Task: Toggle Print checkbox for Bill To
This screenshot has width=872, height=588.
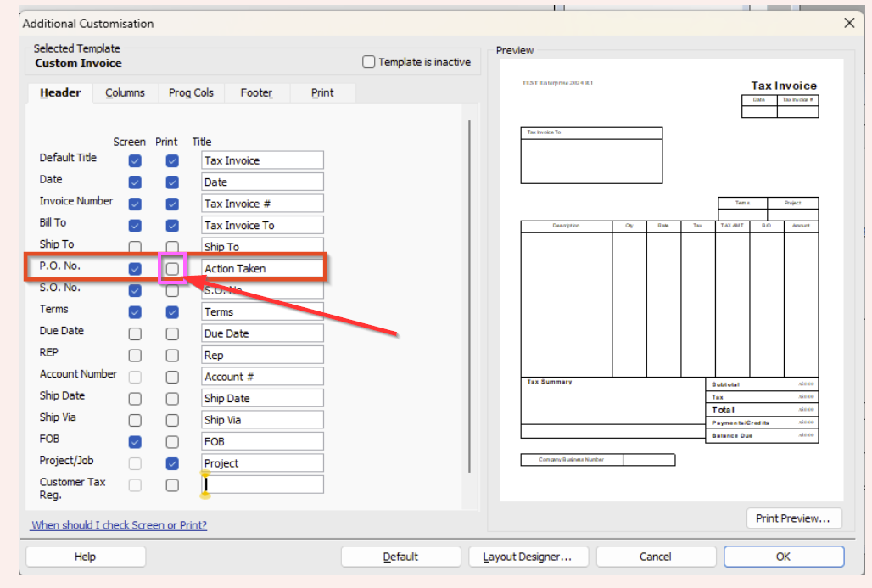Action: (x=172, y=226)
